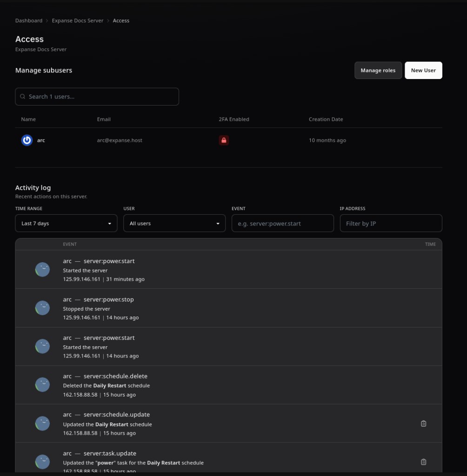Click the EVENT column header in log
The image size is (467, 476).
coord(70,244)
